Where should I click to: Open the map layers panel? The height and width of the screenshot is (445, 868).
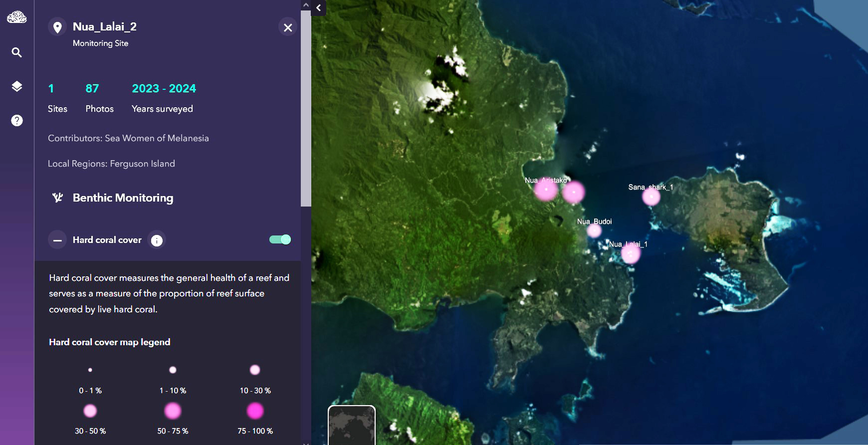(x=17, y=86)
